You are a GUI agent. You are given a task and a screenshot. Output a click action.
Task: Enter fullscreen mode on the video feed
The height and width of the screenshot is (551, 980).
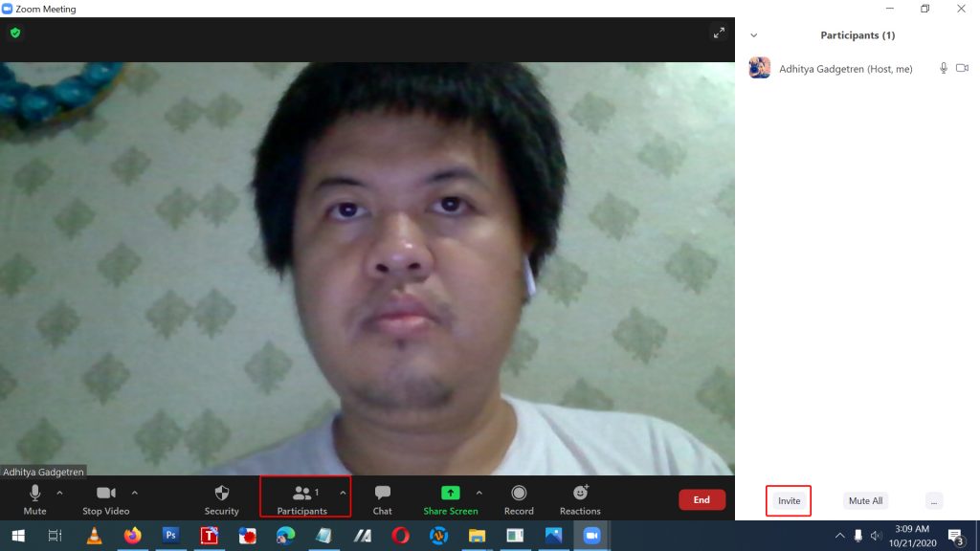(719, 32)
